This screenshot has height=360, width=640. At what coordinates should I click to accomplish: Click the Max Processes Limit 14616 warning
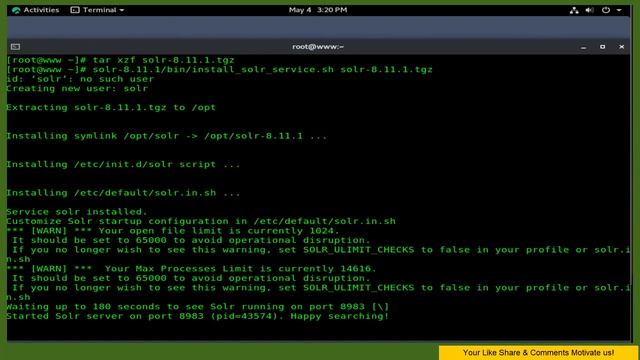pyautogui.click(x=191, y=269)
